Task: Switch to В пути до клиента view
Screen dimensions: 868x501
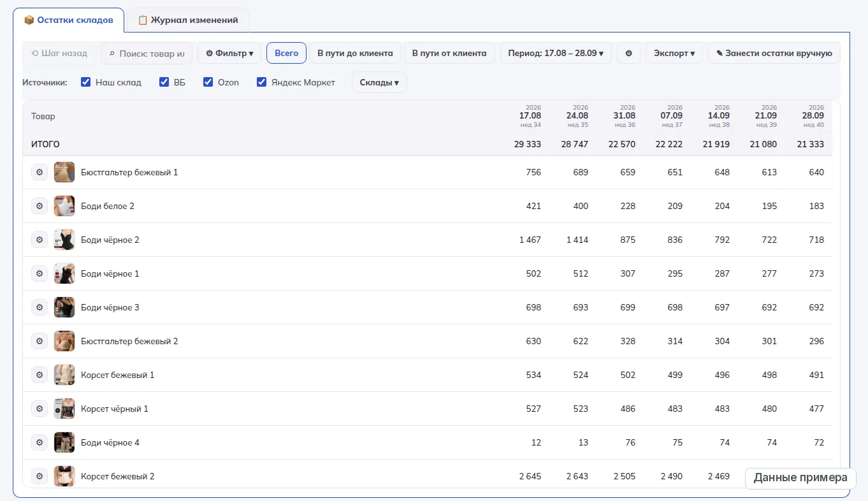Action: 355,53
